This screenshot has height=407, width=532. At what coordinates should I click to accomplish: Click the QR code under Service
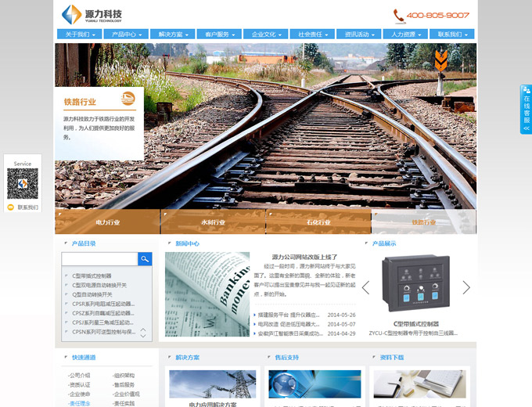tap(23, 184)
